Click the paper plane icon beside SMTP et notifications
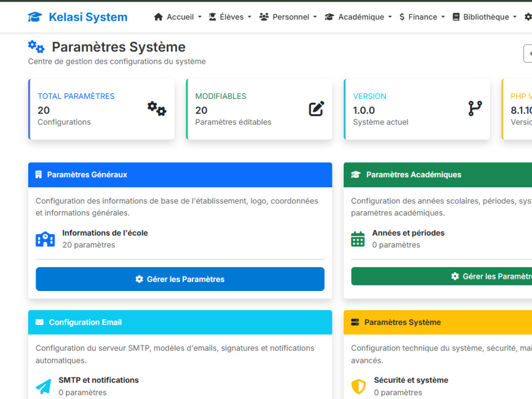Image resolution: width=532 pixels, height=399 pixels. coord(44,386)
